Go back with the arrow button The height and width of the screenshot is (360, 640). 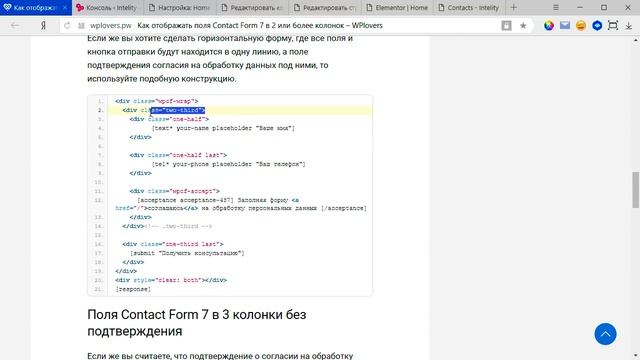coord(15,25)
